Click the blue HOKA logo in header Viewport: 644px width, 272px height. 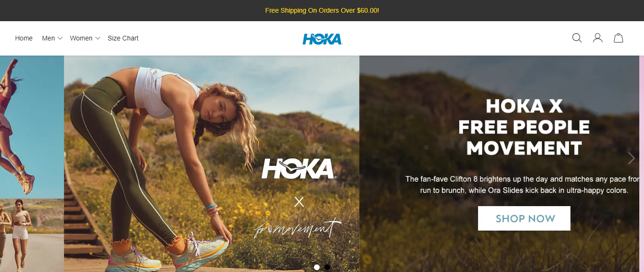tap(322, 39)
